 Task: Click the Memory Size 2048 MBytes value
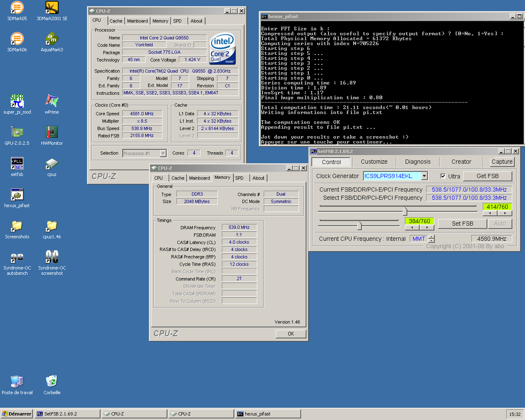point(197,201)
